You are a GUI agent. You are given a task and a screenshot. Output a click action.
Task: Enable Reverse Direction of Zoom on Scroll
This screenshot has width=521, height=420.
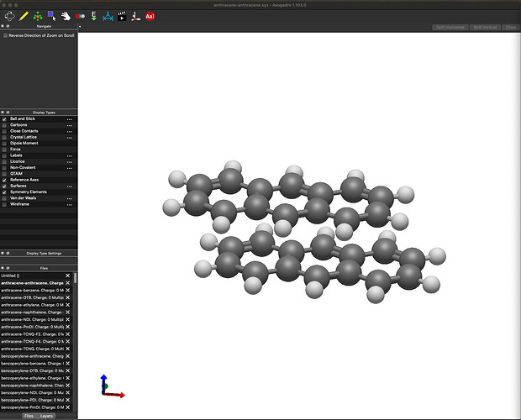point(5,35)
